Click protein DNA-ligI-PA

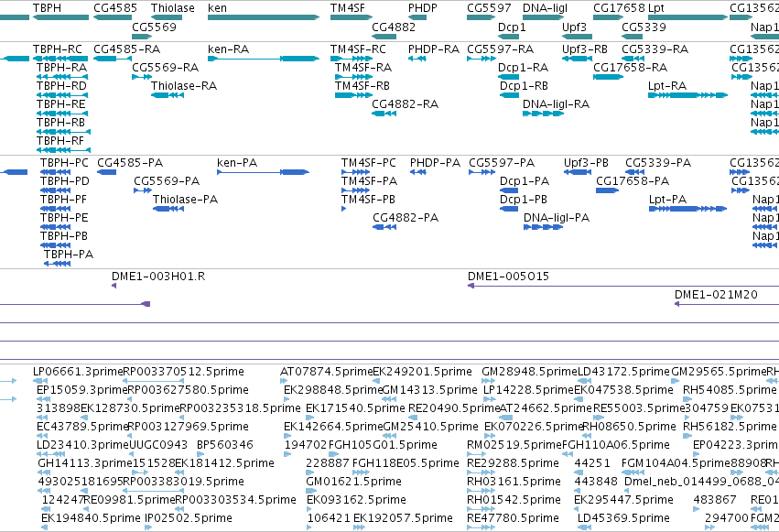click(x=557, y=218)
